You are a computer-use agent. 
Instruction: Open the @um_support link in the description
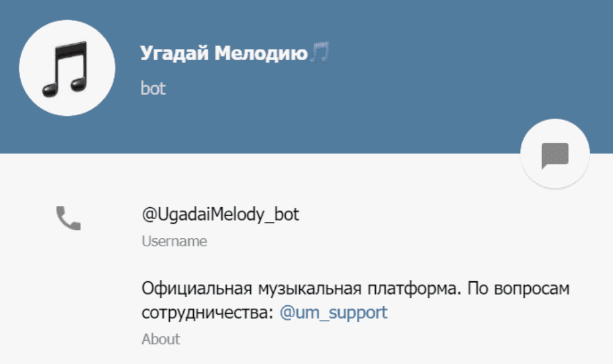pyautogui.click(x=333, y=312)
